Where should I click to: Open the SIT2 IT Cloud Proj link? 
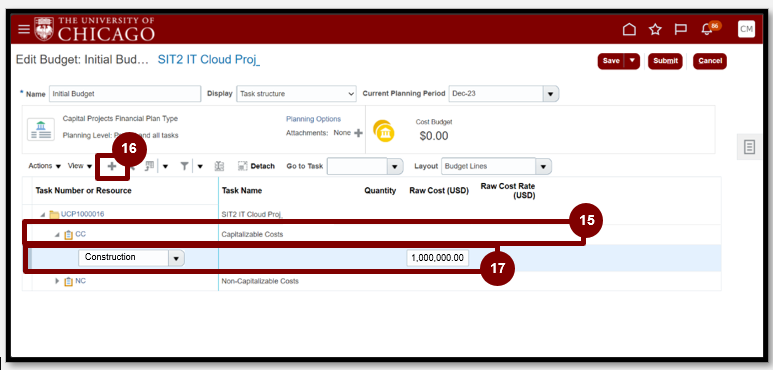[209, 60]
